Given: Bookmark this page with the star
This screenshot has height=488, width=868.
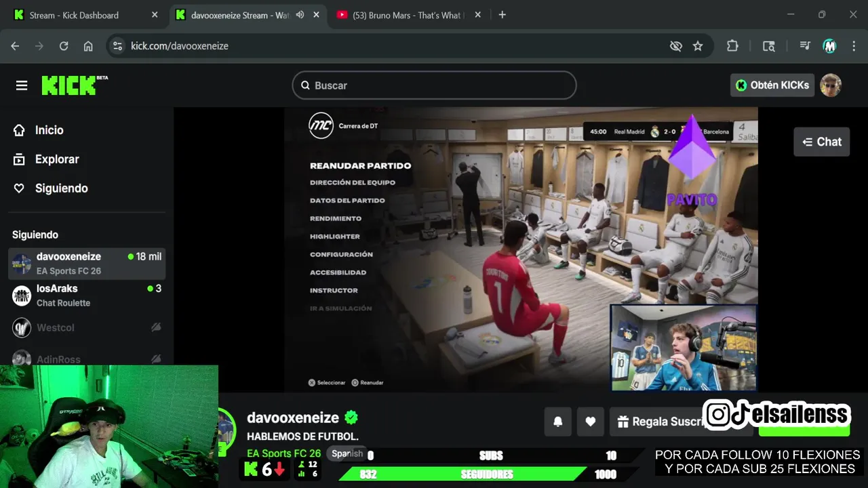Looking at the screenshot, I should coord(698,46).
